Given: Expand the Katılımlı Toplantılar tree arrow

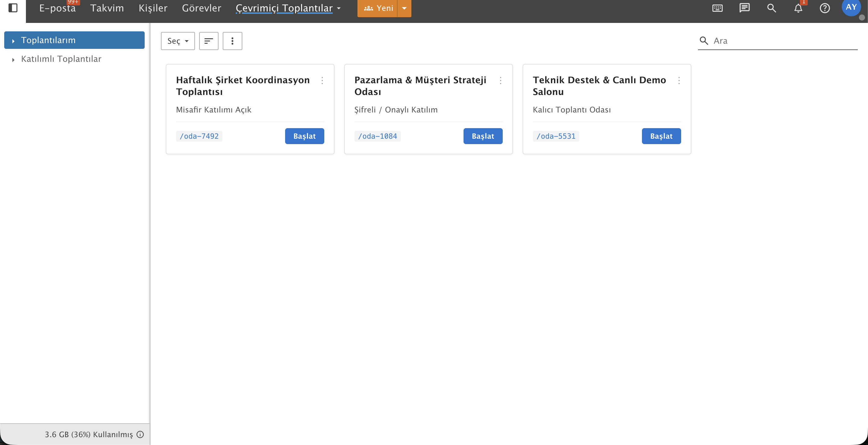Looking at the screenshot, I should click(x=13, y=60).
